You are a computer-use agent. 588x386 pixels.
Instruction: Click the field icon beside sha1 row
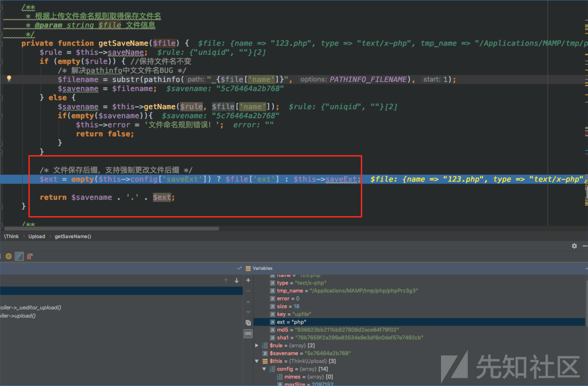click(x=272, y=338)
